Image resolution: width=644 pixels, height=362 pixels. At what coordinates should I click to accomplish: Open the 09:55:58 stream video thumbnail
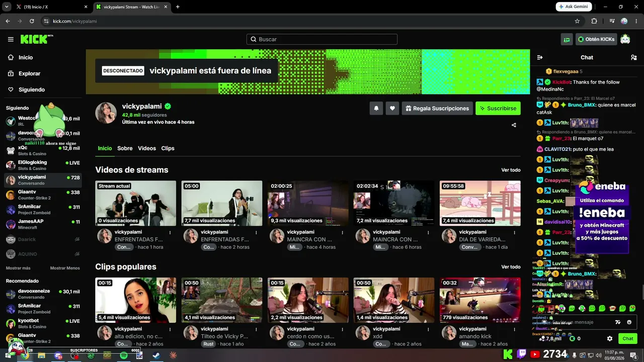480,203
